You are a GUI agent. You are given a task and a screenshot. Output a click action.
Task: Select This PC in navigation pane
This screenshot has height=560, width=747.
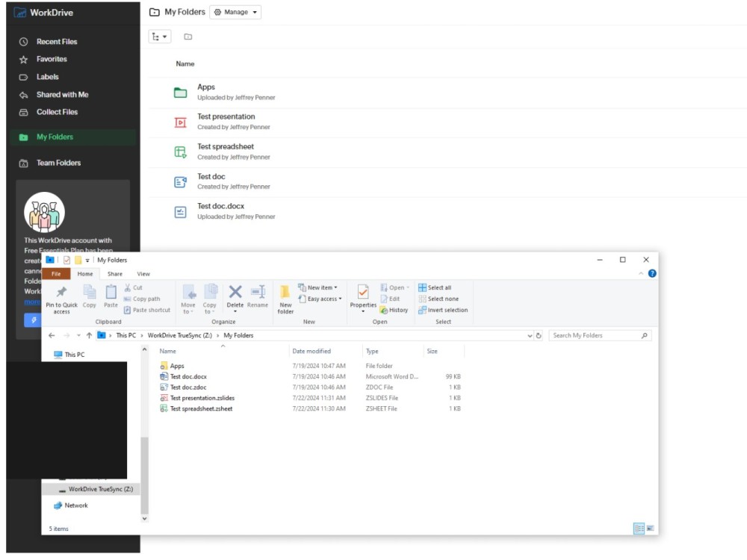tap(74, 355)
